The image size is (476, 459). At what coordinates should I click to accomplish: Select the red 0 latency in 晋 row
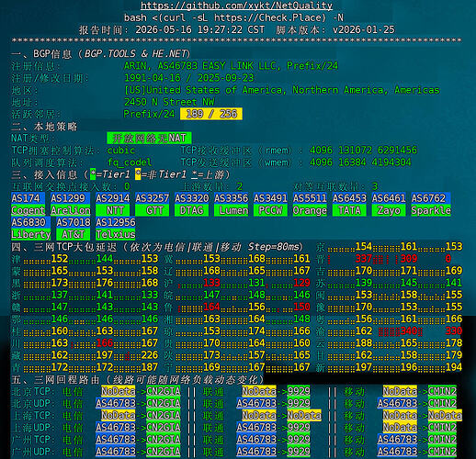click(x=448, y=259)
